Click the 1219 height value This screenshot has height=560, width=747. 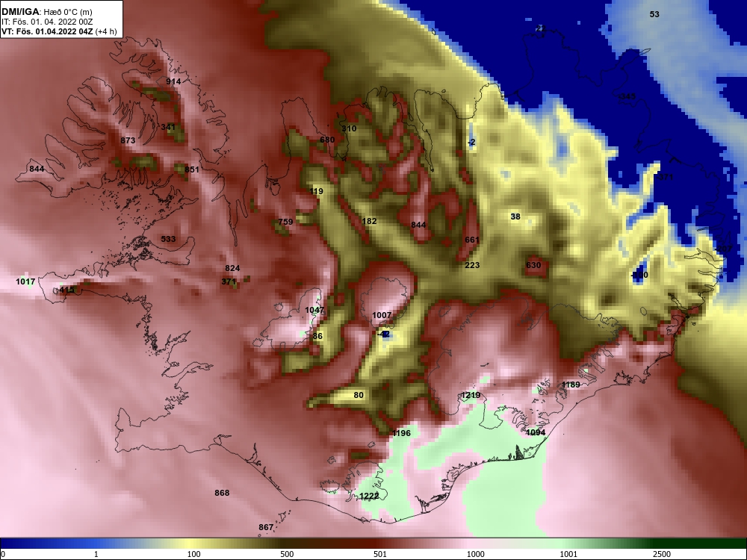471,396
